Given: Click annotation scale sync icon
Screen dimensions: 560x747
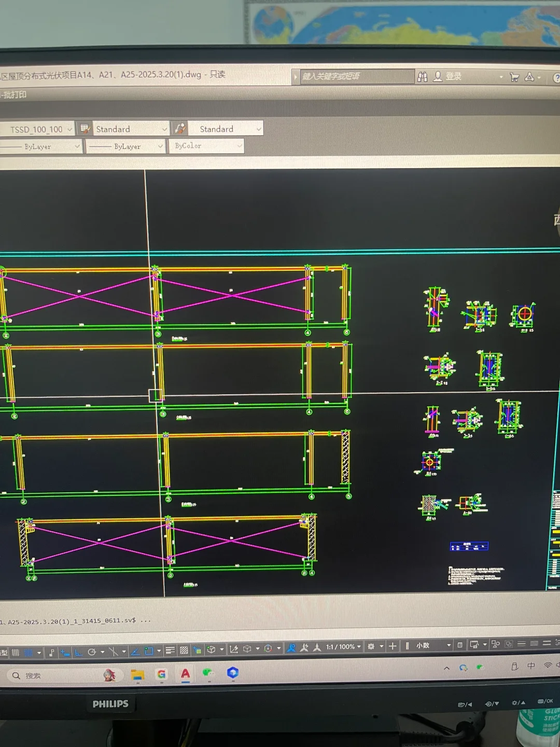Looking at the screenshot, I should click(x=317, y=647).
